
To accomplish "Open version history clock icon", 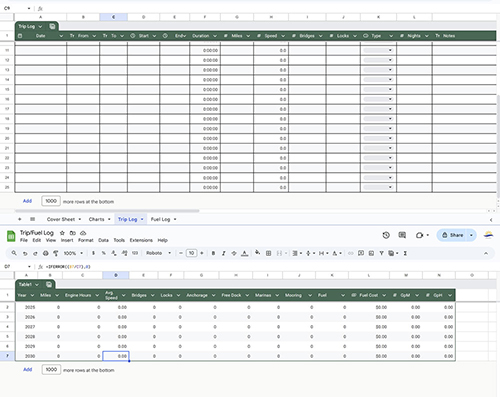I will coord(386,235).
